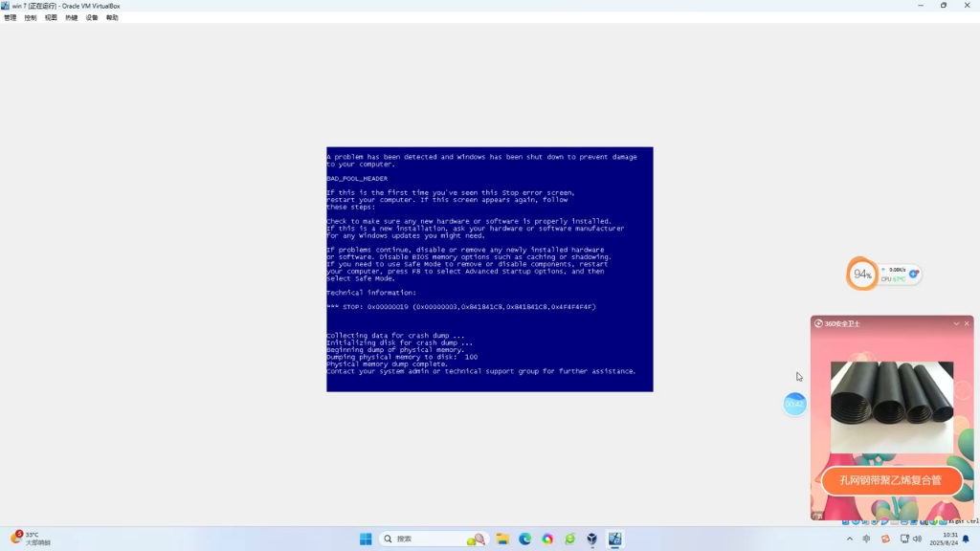Close the 360安全卫士 ad popup
980x551 pixels.
[967, 323]
